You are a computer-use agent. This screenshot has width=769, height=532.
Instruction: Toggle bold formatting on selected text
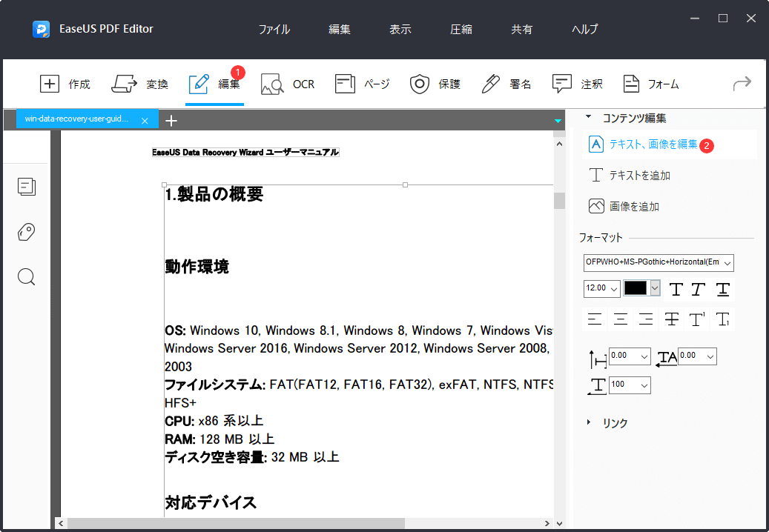(x=676, y=289)
